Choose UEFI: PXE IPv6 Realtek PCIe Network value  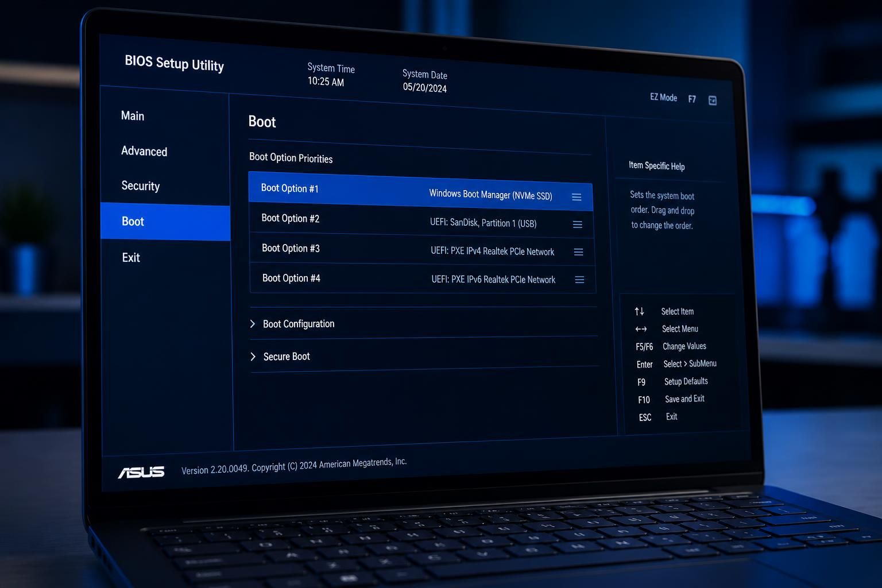[x=494, y=280]
